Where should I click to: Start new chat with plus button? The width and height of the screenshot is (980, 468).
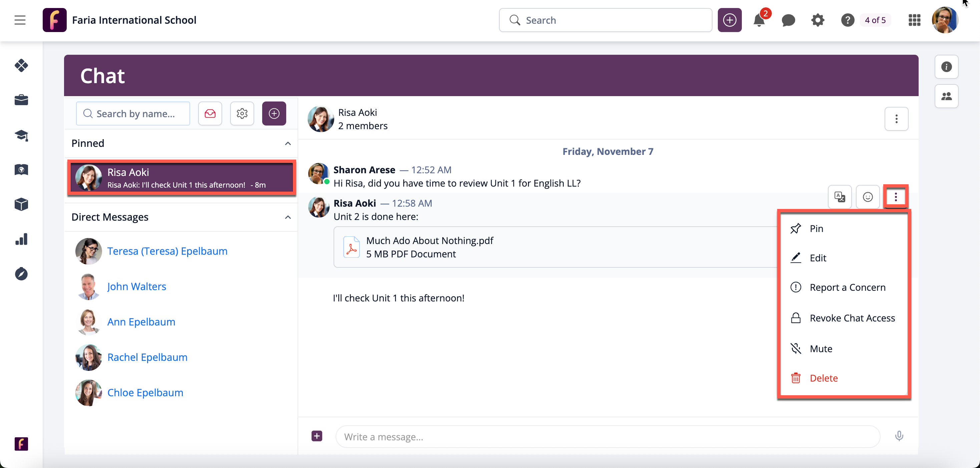[274, 113]
